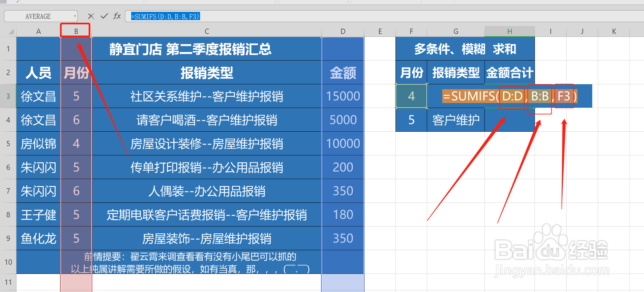Click cell 房屋设计装修--房屋维护报销
This screenshot has height=292, width=644.
pos(207,144)
